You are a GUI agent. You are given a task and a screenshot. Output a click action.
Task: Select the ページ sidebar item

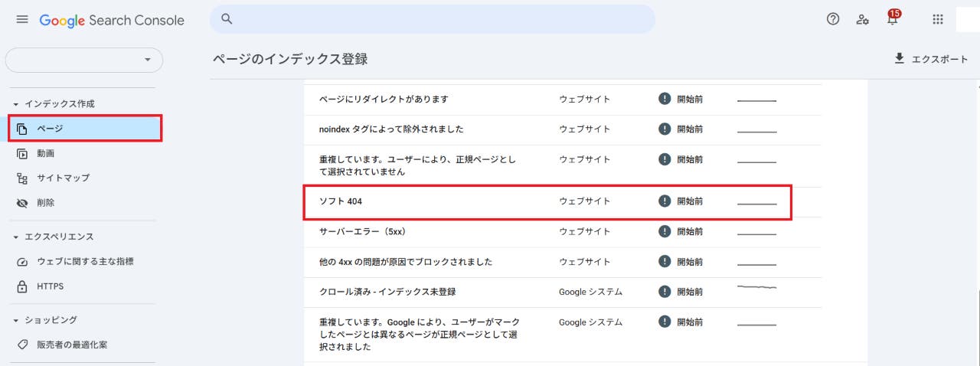point(85,129)
